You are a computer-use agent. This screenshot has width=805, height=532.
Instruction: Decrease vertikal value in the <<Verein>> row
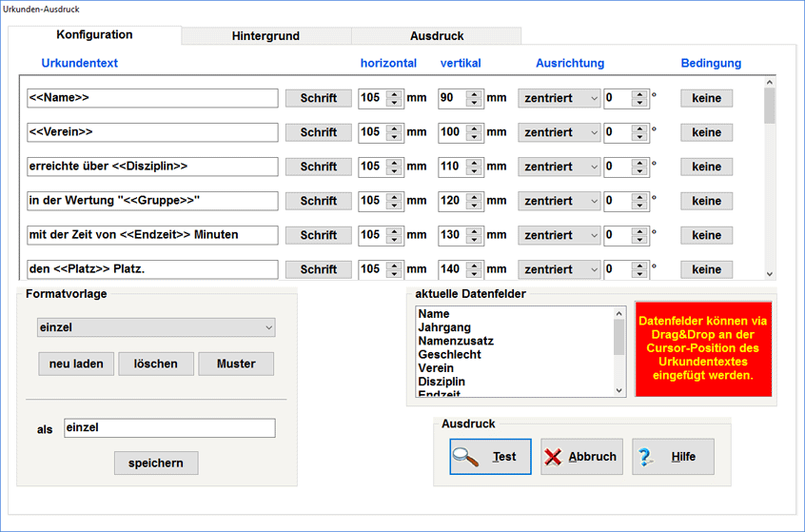point(474,137)
